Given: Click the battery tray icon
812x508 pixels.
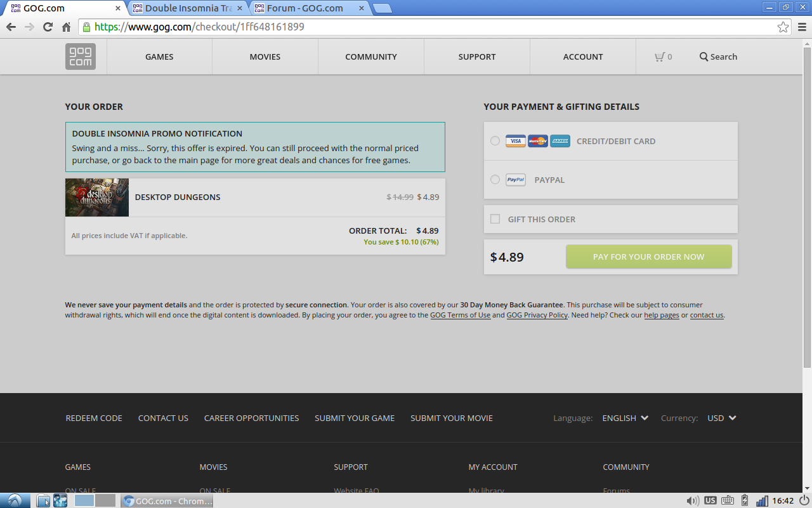Looking at the screenshot, I should [x=745, y=500].
